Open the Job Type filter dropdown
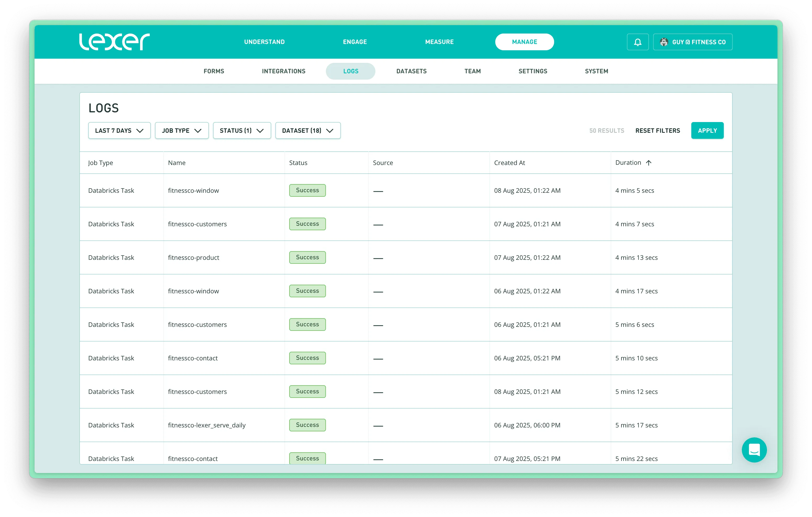 tap(181, 131)
